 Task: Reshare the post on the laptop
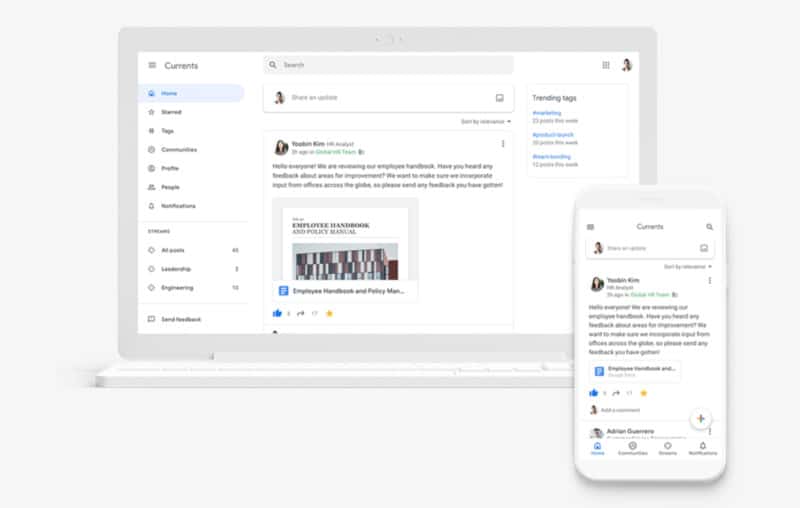tap(301, 313)
